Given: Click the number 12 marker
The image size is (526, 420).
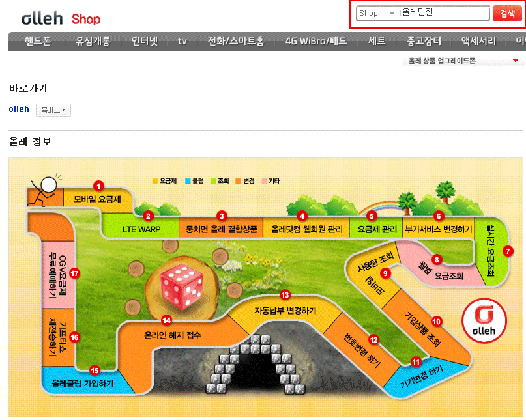Looking at the screenshot, I should click(373, 340).
